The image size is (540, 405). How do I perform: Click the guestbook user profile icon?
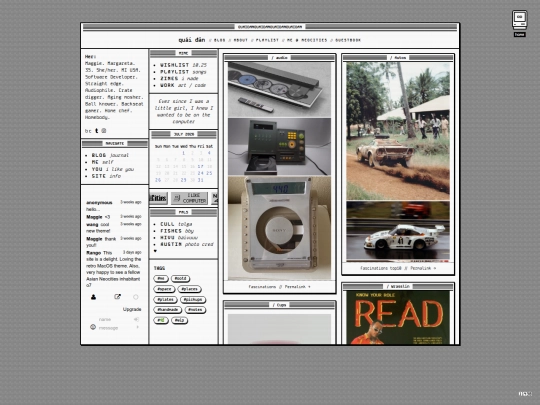click(93, 297)
